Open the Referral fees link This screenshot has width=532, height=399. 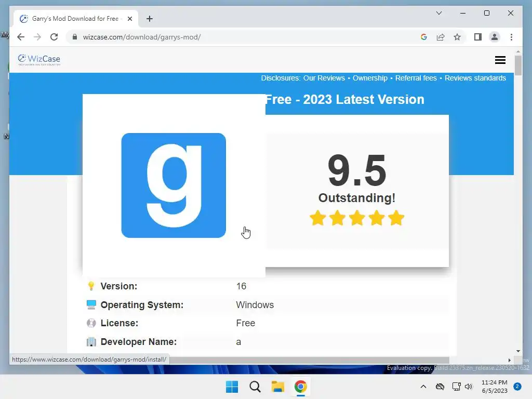click(416, 78)
